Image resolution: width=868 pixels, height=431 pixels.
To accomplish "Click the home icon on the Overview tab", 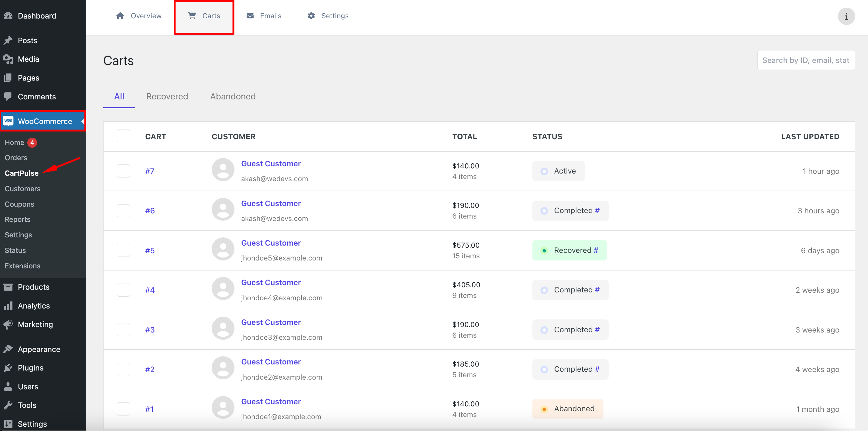I will click(121, 16).
